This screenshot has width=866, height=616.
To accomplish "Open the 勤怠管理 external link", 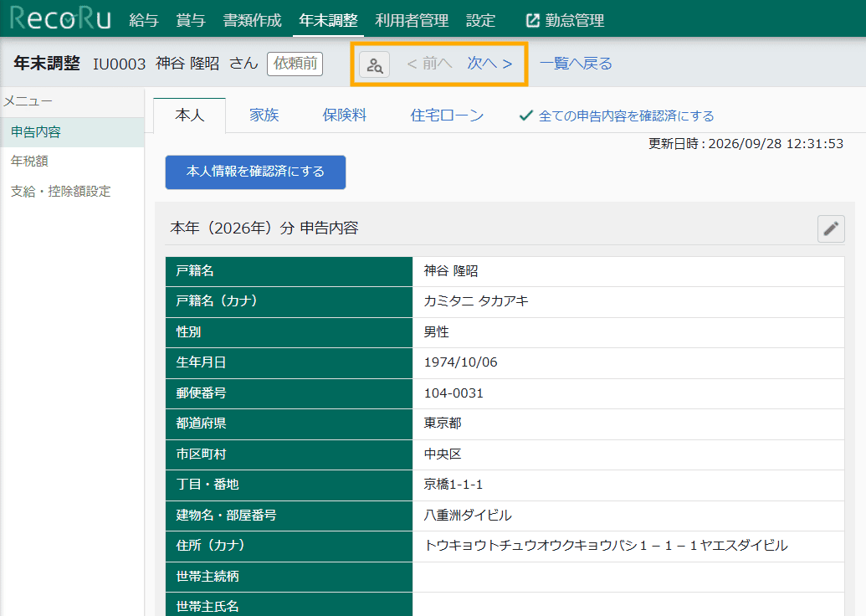I will (x=565, y=20).
